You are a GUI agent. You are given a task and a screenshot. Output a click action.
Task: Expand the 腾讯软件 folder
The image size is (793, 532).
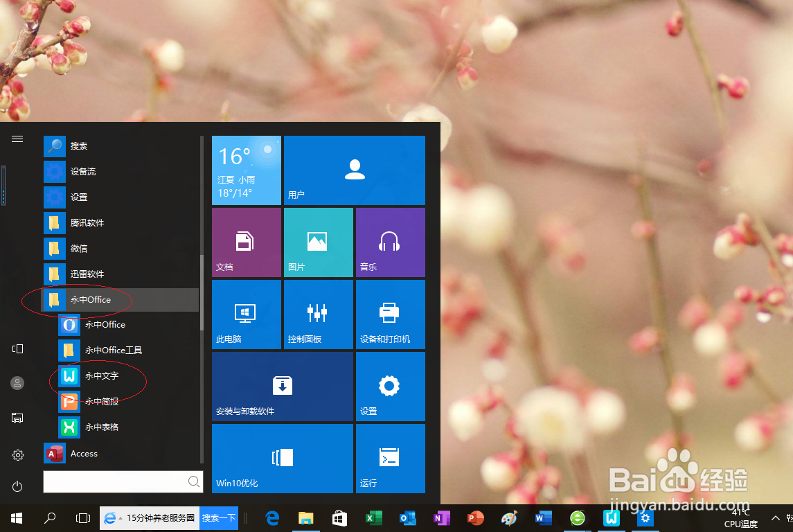click(x=121, y=222)
